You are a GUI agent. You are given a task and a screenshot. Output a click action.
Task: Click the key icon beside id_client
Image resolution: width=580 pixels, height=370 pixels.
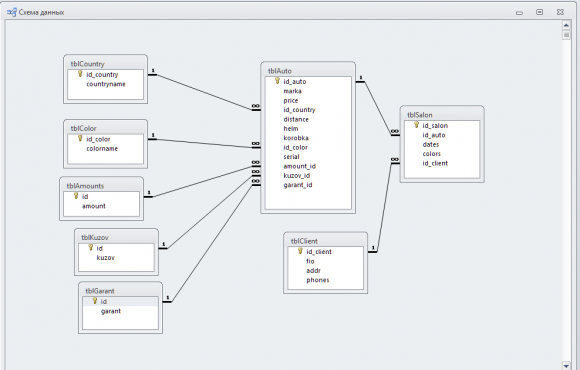point(300,251)
